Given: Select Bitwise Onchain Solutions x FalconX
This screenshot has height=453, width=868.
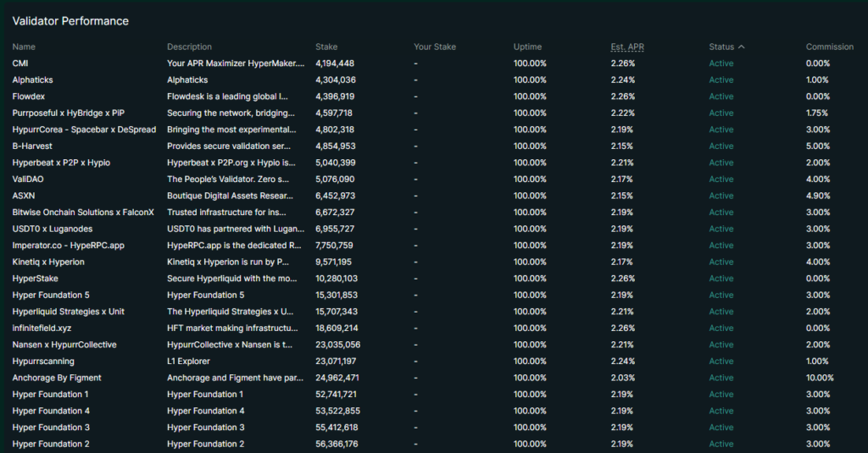Looking at the screenshot, I should (x=83, y=213).
